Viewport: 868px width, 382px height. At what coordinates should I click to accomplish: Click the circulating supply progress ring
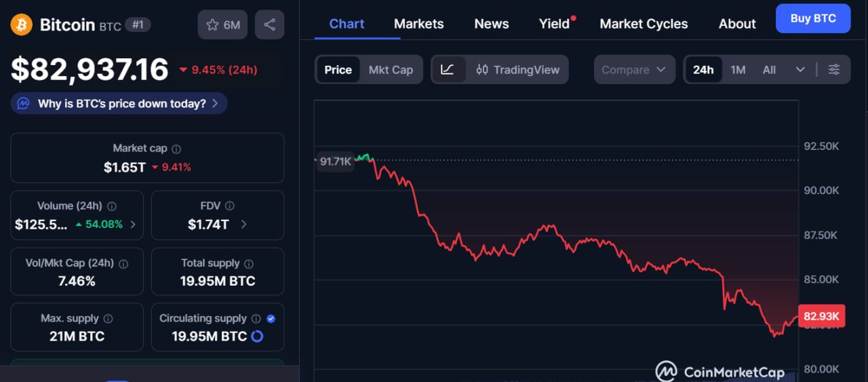click(x=257, y=337)
